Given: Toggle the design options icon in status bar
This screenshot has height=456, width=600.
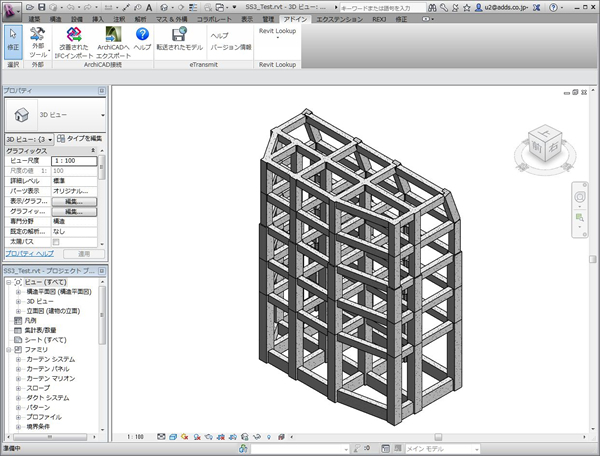Looking at the screenshot, I should [386, 448].
